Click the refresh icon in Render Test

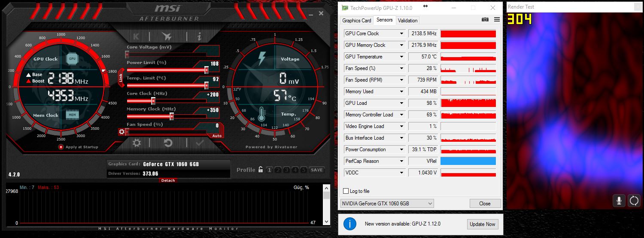coord(634,200)
